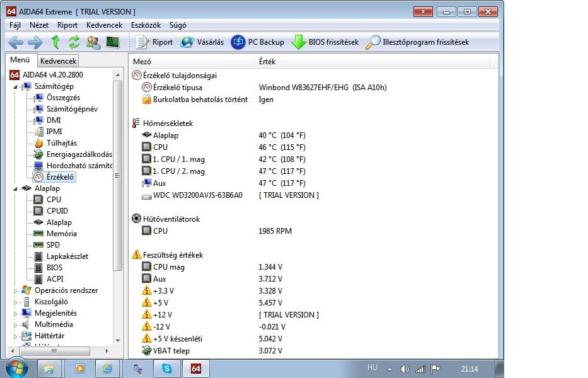Viewport: 588px width, 378px height.
Task: Open Skype from the taskbar
Action: (x=166, y=369)
